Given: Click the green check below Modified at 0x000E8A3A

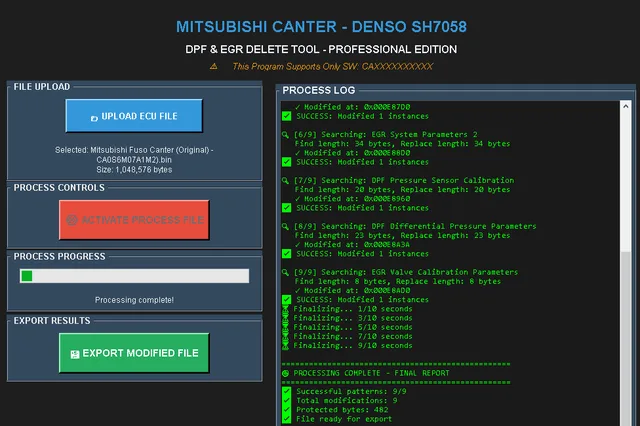Looking at the screenshot, I should [x=287, y=254].
